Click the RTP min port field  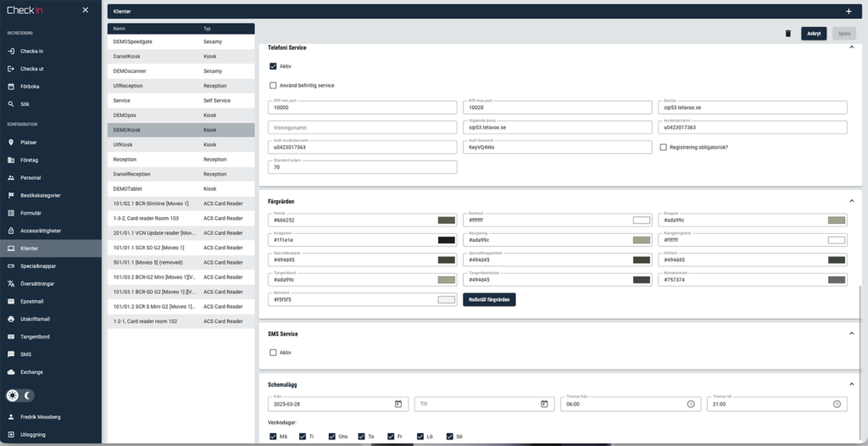(x=363, y=108)
